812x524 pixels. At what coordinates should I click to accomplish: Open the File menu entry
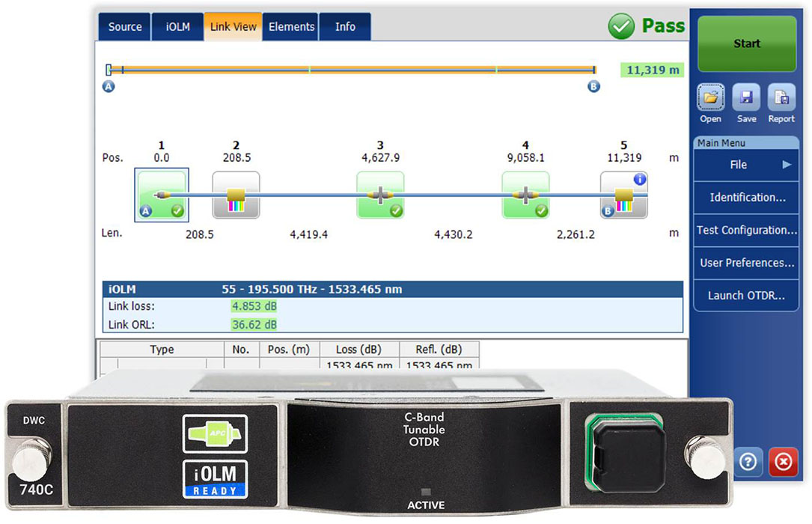[745, 165]
